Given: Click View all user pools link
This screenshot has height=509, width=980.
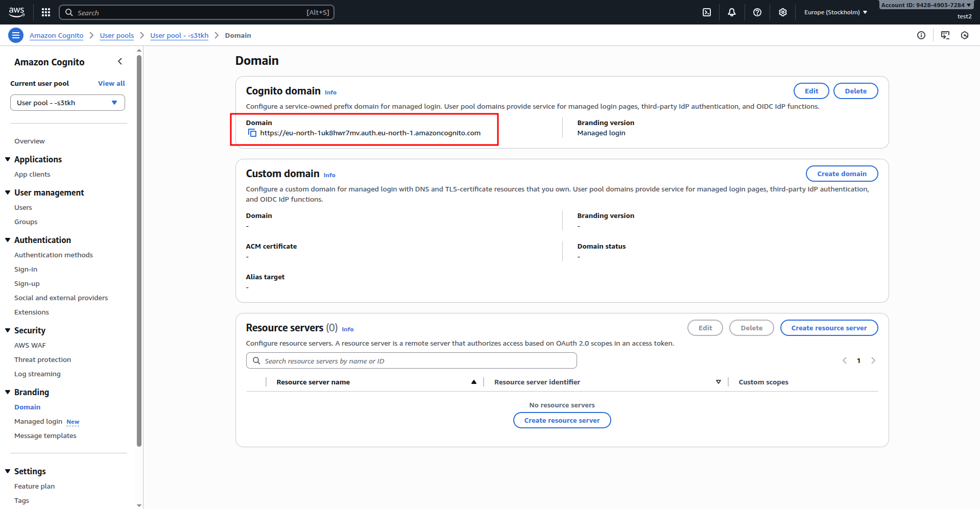Looking at the screenshot, I should 111,83.
